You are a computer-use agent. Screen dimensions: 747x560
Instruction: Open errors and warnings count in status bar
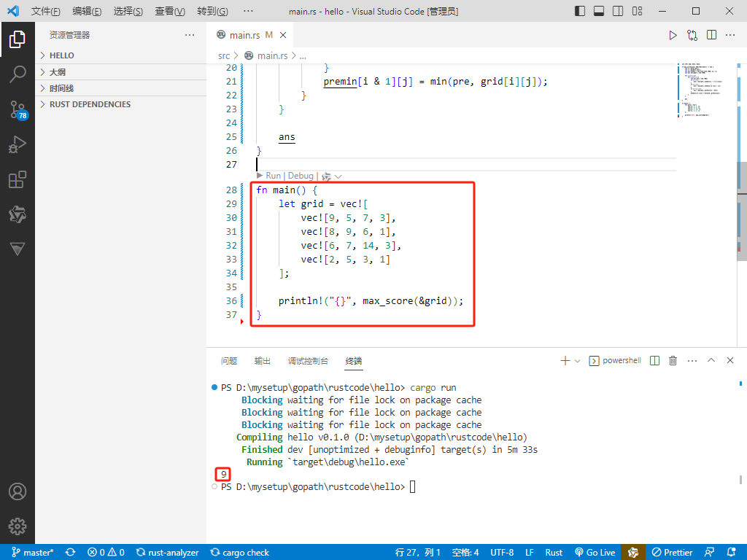pyautogui.click(x=107, y=553)
